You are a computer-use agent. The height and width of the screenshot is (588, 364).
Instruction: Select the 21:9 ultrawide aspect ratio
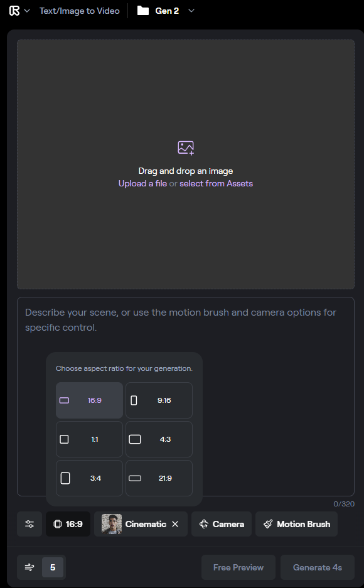(159, 478)
